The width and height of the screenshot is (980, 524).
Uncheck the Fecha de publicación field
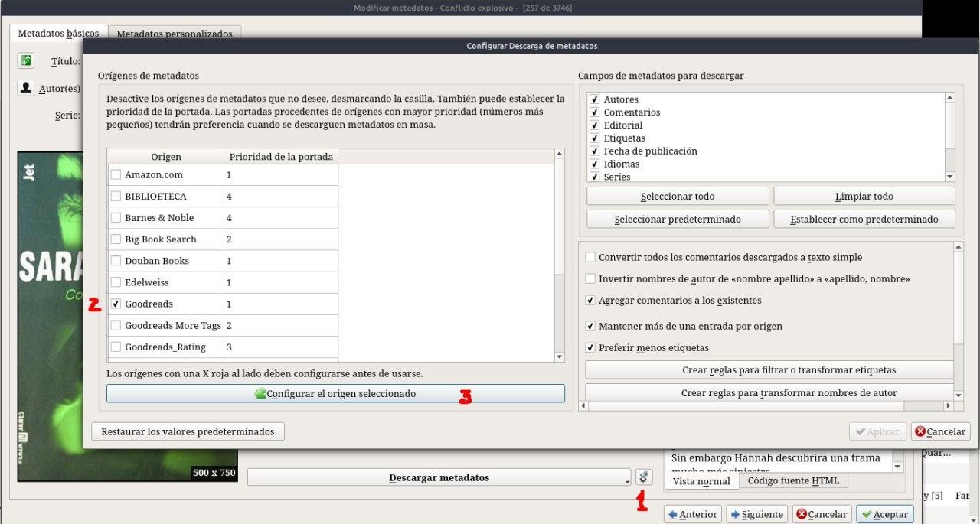click(594, 151)
